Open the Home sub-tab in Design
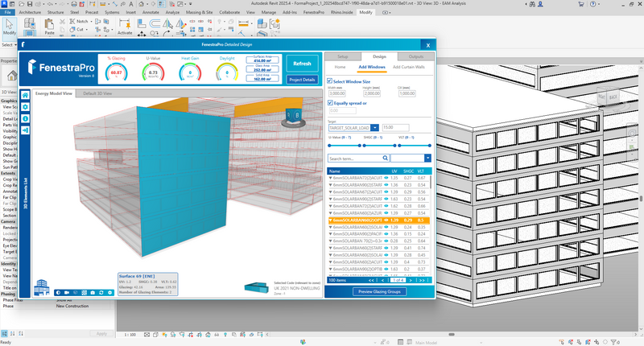The width and height of the screenshot is (644, 346). point(340,67)
